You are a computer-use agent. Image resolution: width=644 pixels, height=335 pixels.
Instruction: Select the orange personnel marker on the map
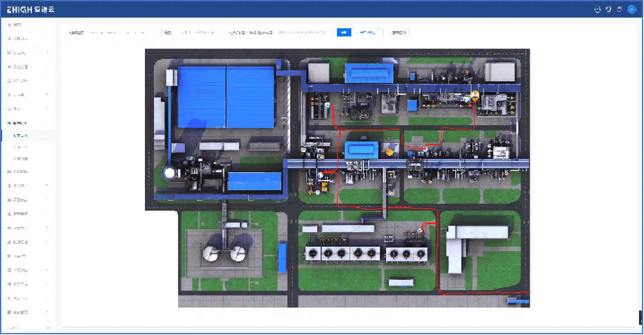(x=475, y=96)
